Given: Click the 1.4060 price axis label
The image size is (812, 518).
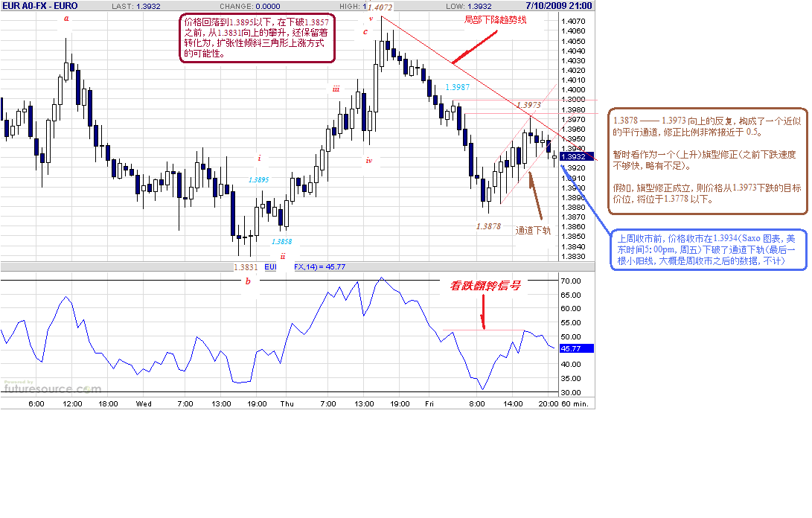Looking at the screenshot, I should 573,31.
